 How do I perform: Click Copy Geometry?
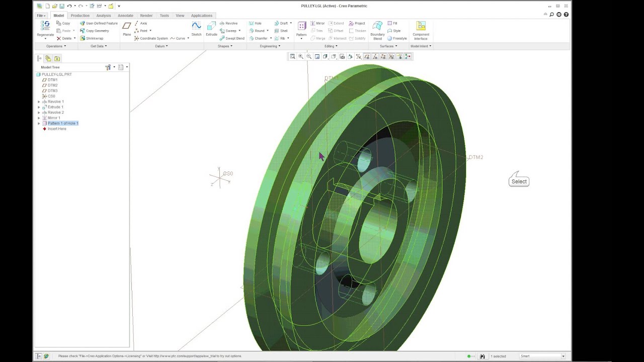point(95,31)
